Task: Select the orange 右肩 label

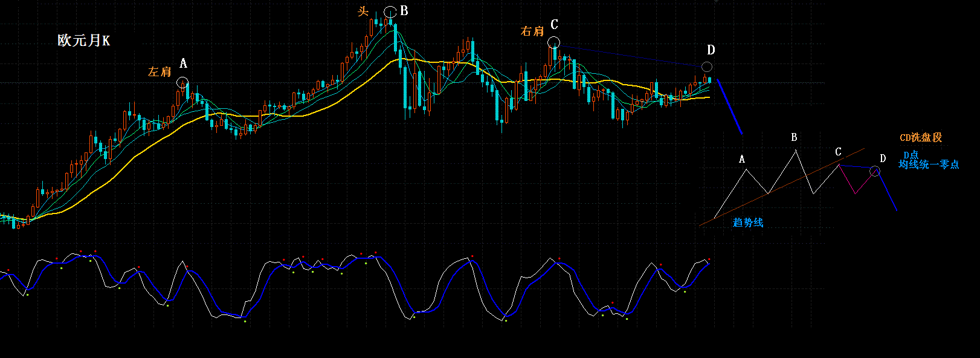Action: click(x=532, y=31)
